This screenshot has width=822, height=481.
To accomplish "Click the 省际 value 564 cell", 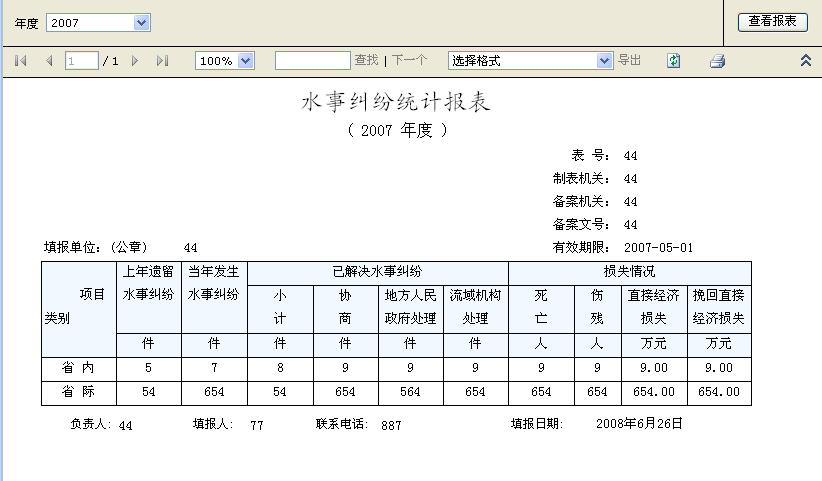I will click(410, 392).
